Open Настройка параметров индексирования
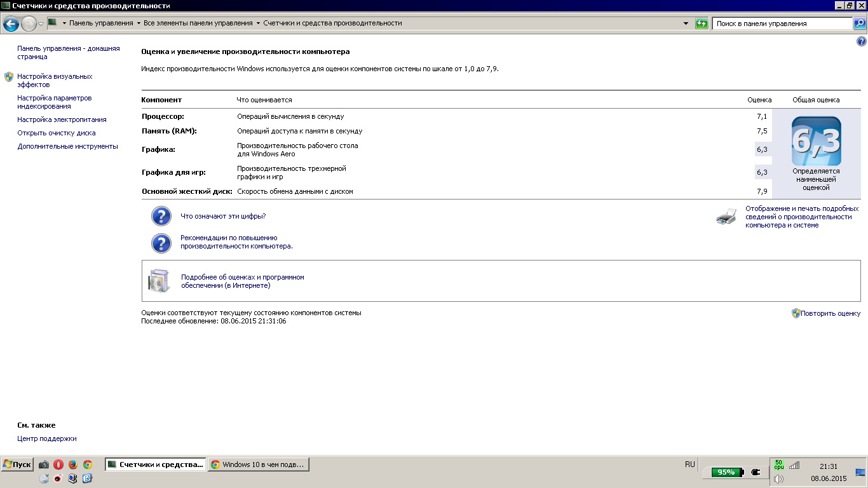Screen dimensions: 868x488 click(x=54, y=102)
